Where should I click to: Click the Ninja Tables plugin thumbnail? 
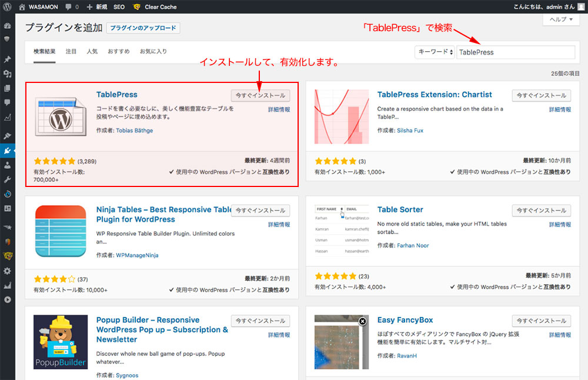coord(61,231)
